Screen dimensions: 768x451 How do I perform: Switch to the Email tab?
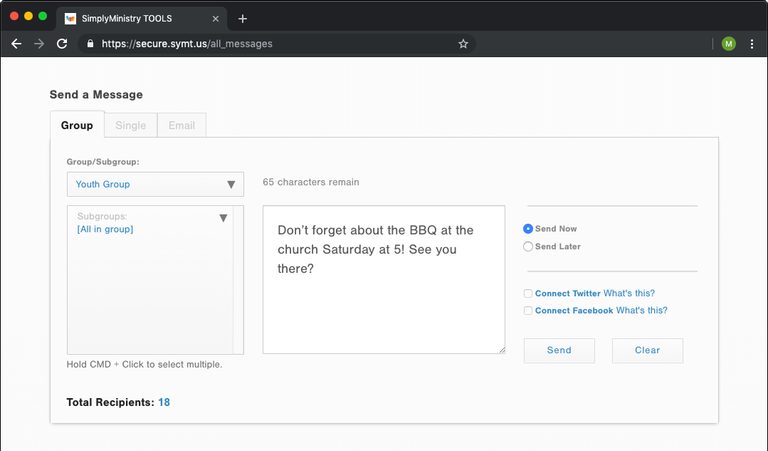182,125
